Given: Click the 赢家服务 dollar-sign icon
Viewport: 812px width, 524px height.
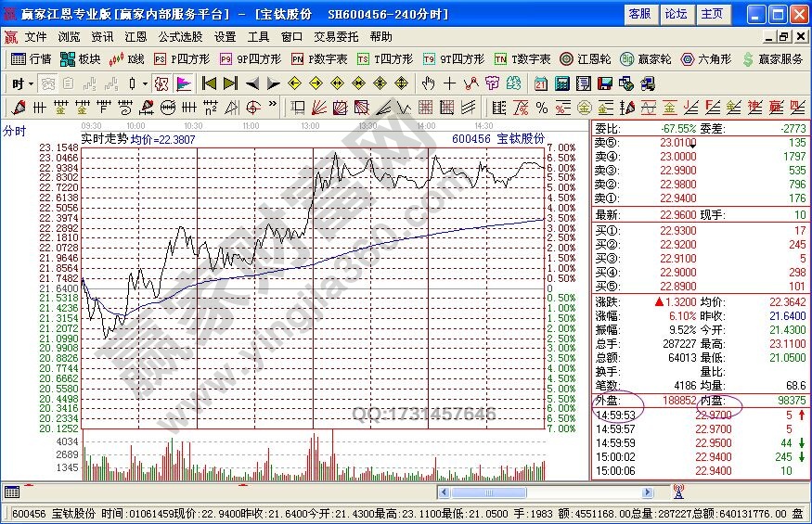Looking at the screenshot, I should (748, 59).
